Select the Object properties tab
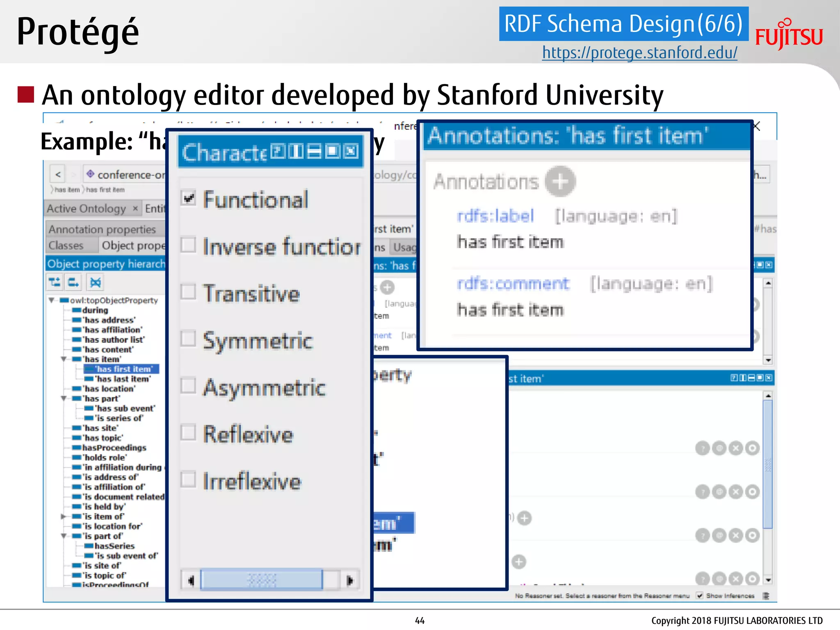This screenshot has height=630, width=840. [133, 245]
